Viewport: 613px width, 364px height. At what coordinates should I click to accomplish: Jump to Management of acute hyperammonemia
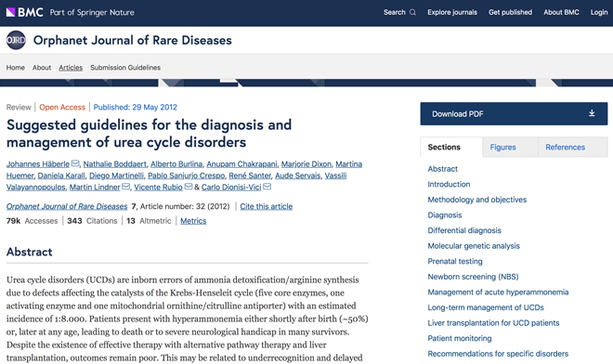[x=498, y=292]
